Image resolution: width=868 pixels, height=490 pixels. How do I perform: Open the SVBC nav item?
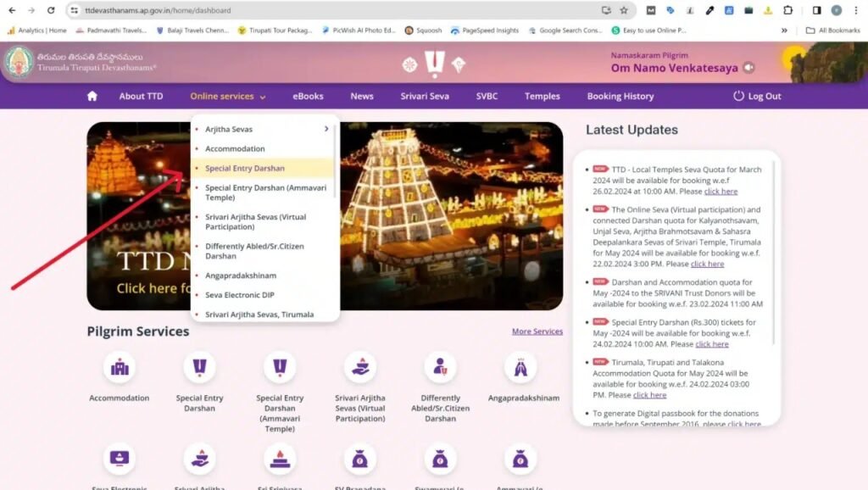pyautogui.click(x=487, y=96)
